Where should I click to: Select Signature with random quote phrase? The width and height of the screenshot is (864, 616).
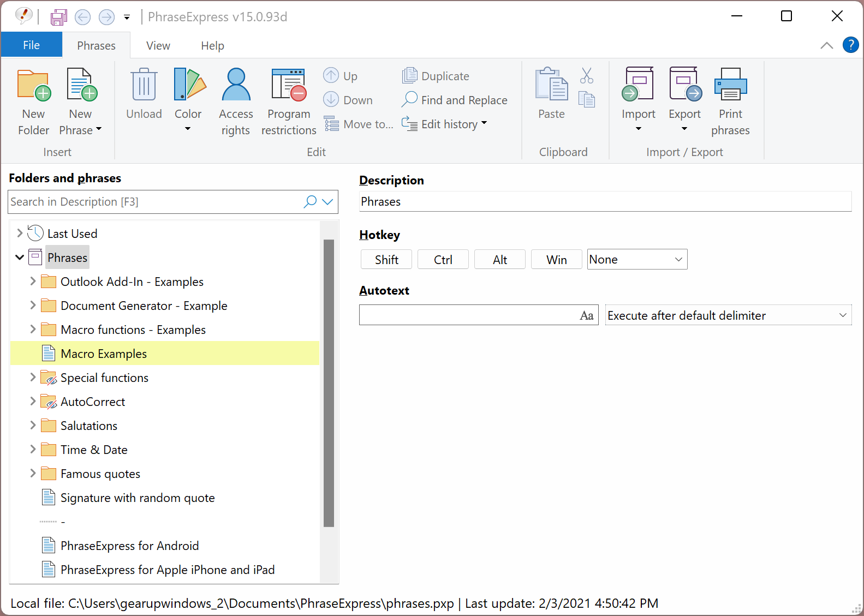(x=138, y=498)
